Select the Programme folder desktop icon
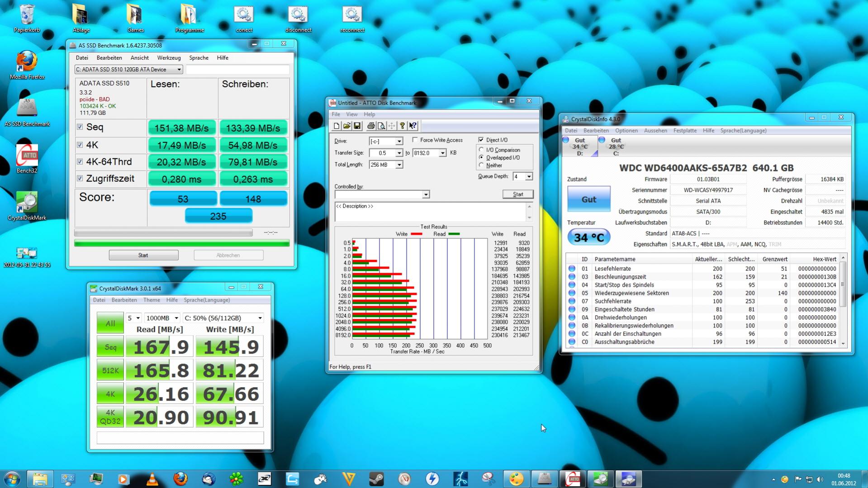Viewport: 868px width, 488px height. [x=190, y=19]
